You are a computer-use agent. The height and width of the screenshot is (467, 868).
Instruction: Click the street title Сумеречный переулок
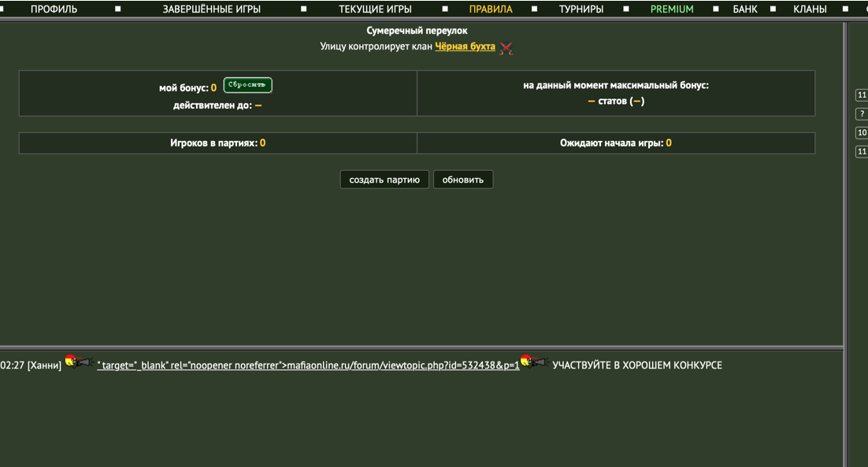pyautogui.click(x=417, y=31)
